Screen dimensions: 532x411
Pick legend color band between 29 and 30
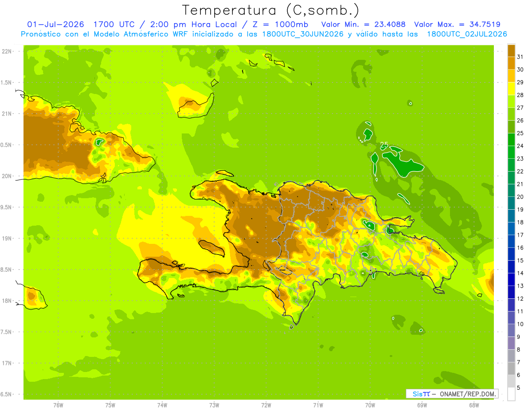[x=511, y=76]
